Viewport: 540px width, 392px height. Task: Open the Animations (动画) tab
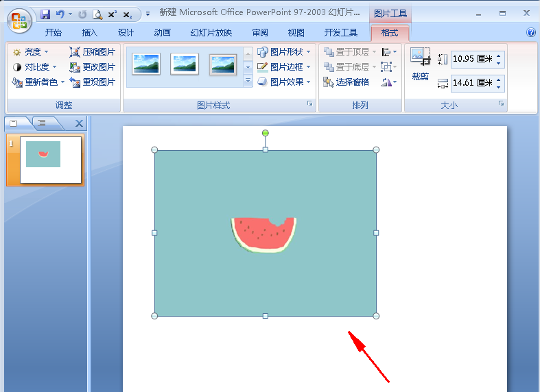(162, 33)
